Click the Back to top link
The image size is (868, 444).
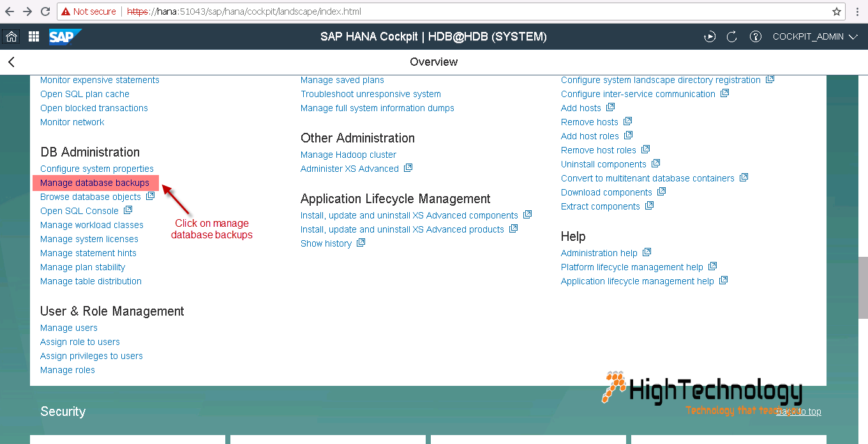coord(798,411)
